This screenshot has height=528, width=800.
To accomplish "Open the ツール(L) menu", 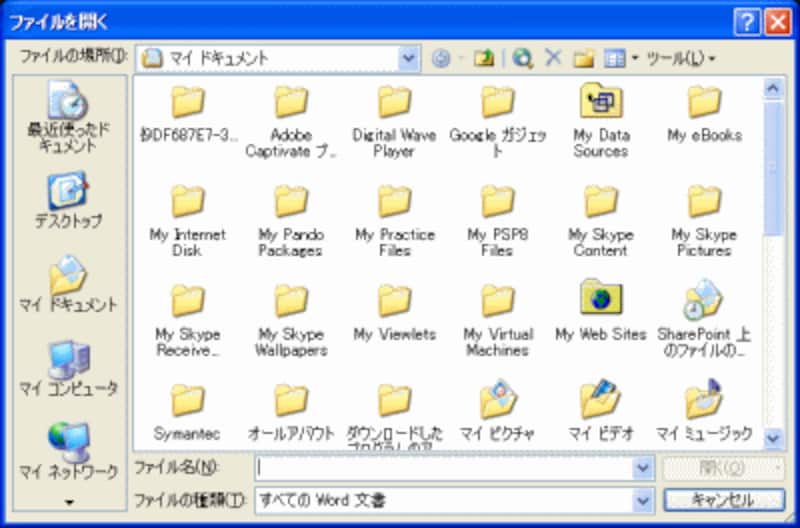I will coord(681,58).
